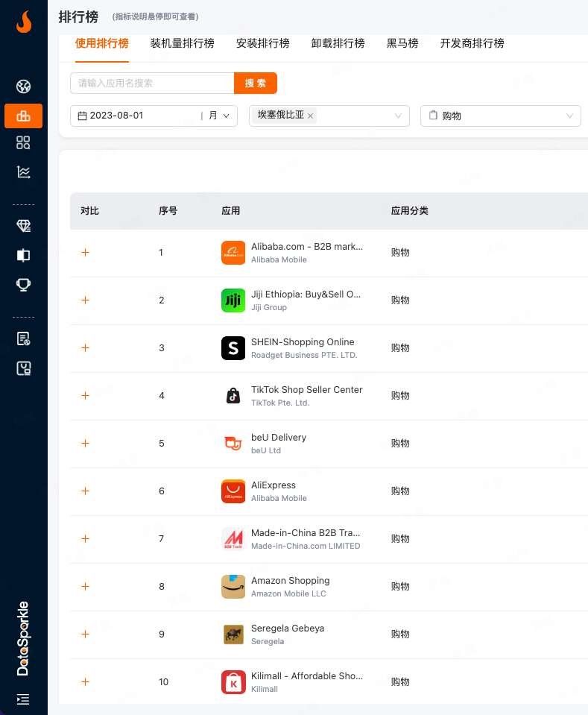Switch to 使用排行榜 tab
Screen dimensions: 588x715
pos(101,43)
